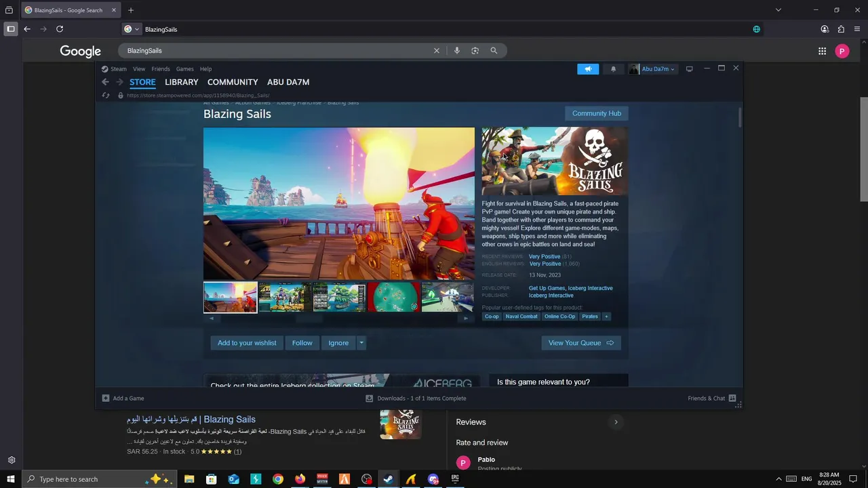Open Friends & Chat icon in Steam

click(x=732, y=399)
